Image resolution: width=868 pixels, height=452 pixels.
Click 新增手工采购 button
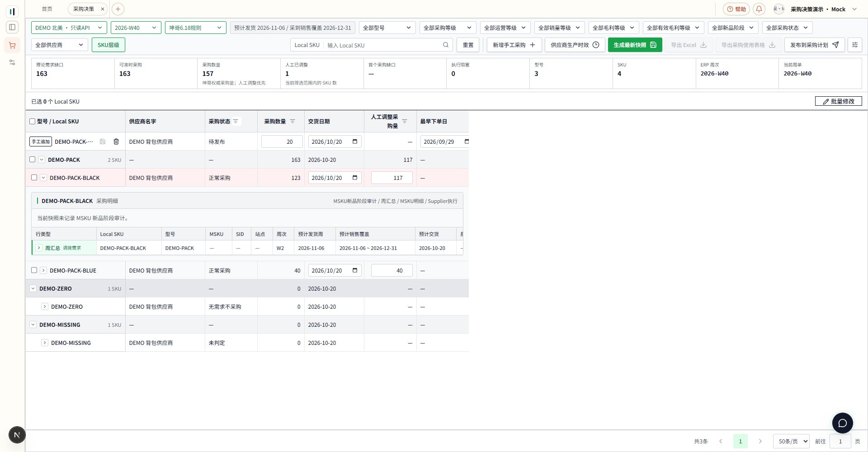(514, 45)
